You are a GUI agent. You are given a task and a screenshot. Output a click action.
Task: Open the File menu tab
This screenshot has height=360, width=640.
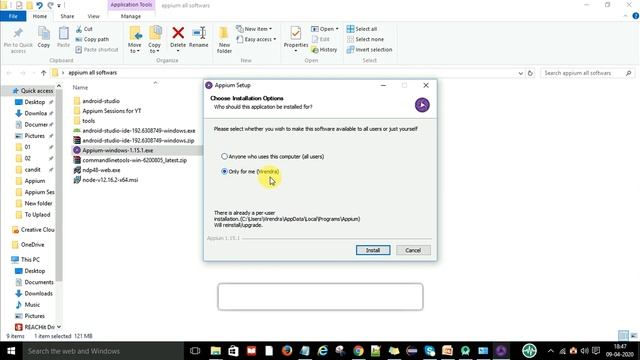(13, 16)
